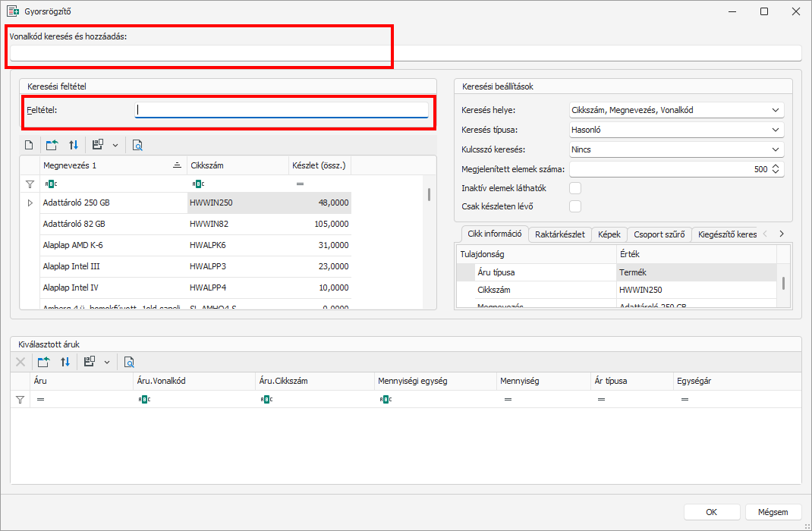The image size is (812, 531).
Task: Enable the Inaktív elemek láthatók checkbox
Action: (575, 188)
